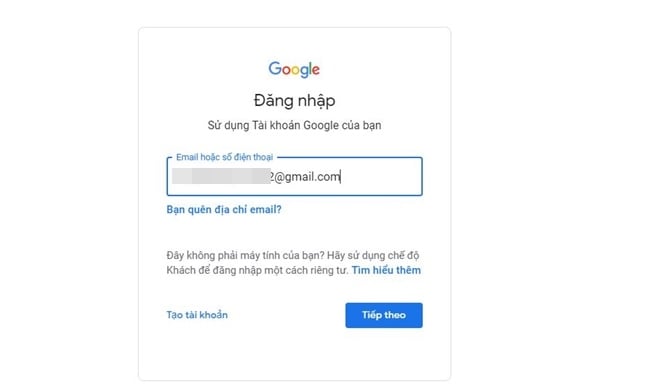Focus the Email hoặc số điện thoại field
This screenshot has height=390, width=660.
(294, 176)
